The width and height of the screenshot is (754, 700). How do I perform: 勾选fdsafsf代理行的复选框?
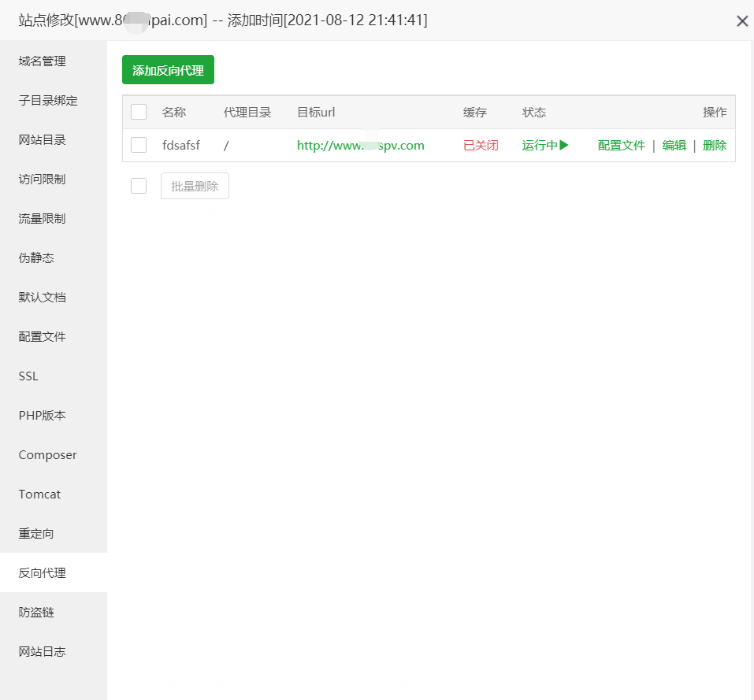tap(139, 145)
